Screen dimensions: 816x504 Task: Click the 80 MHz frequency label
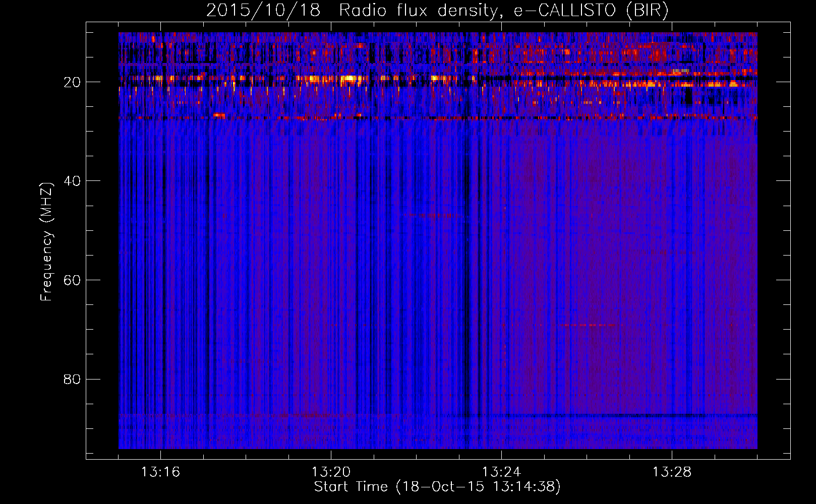pos(73,379)
